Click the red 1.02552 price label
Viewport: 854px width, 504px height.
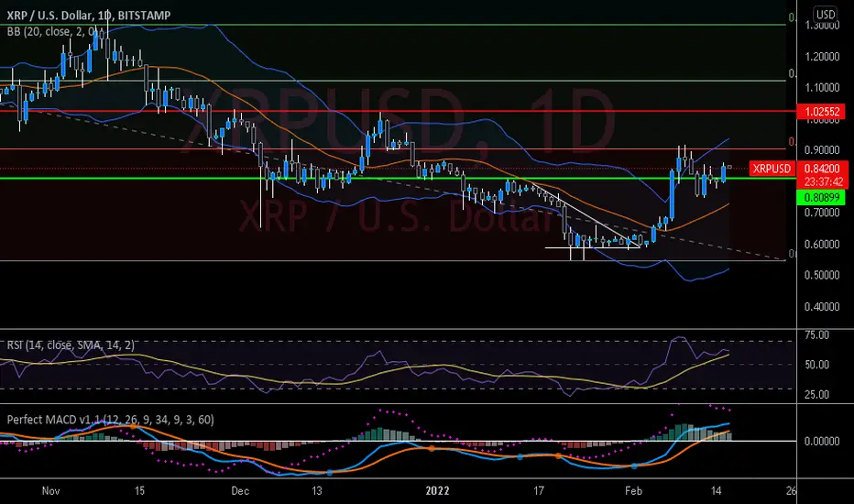[x=822, y=112]
